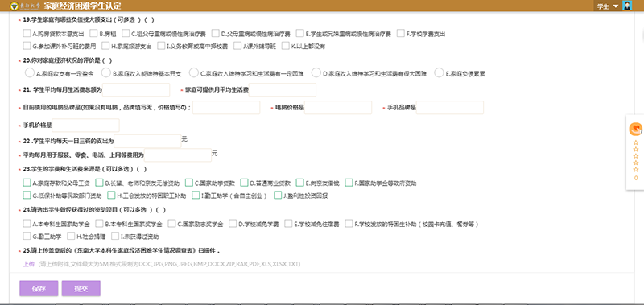Choose D.家庭收入维持学习和生活费有很大困难
This screenshot has width=644, height=305.
tap(316, 72)
